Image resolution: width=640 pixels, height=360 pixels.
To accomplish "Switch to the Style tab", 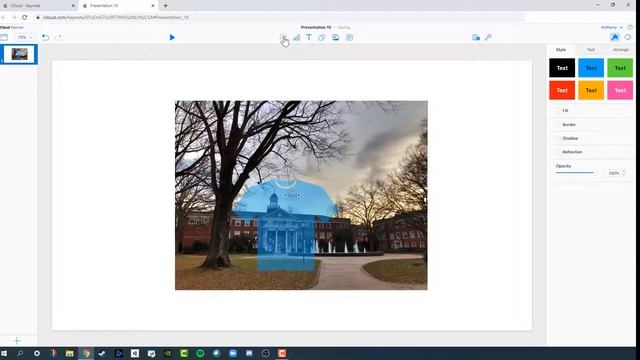I will [x=561, y=50].
